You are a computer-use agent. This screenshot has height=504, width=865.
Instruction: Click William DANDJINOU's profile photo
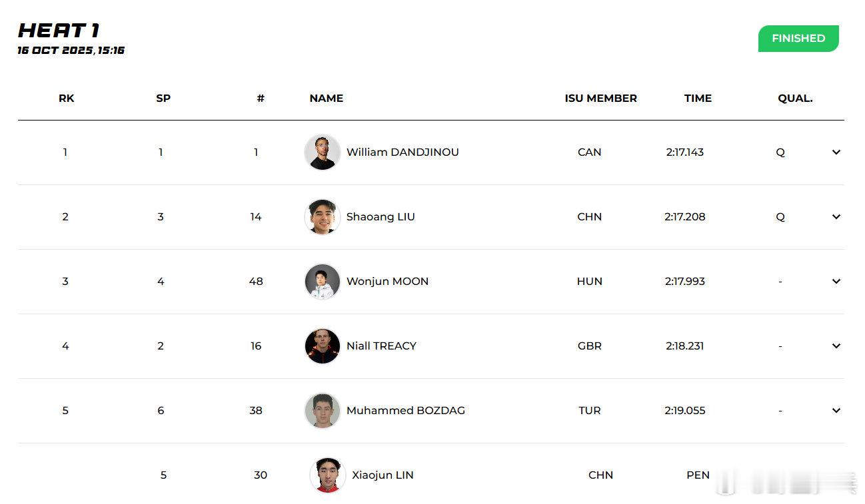tap(323, 152)
